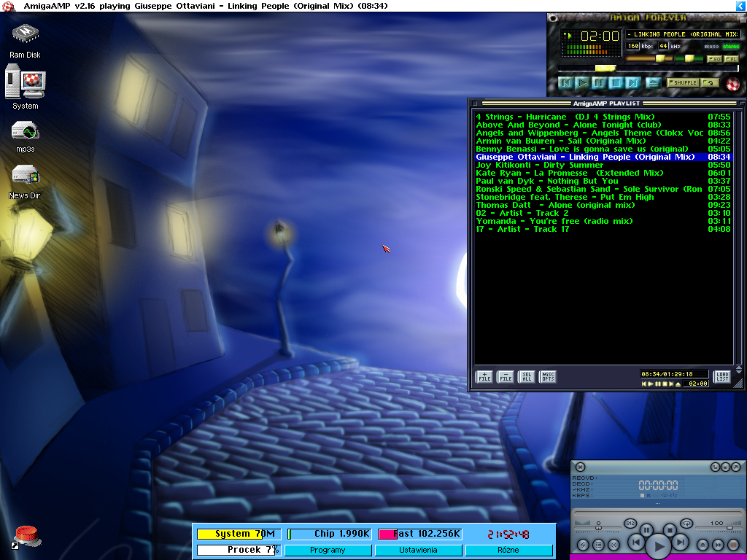The width and height of the screenshot is (747, 560).
Task: Click pause button in blue player
Action: click(x=646, y=530)
